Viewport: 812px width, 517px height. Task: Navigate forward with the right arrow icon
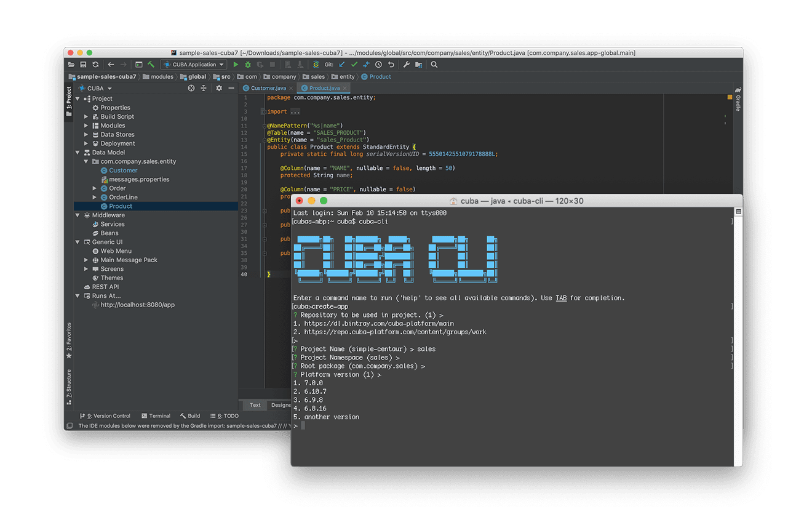(124, 65)
